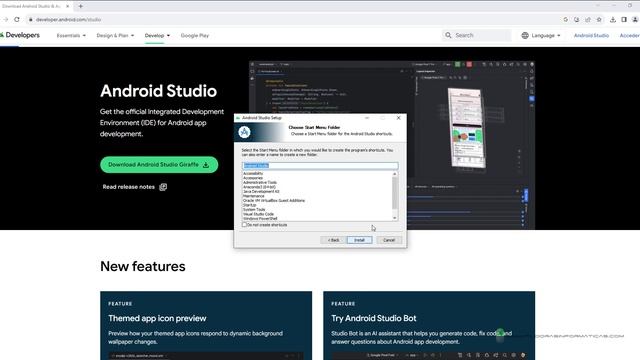Bookmark this page with the star icon
This screenshot has height=360, width=640.
click(x=599, y=20)
